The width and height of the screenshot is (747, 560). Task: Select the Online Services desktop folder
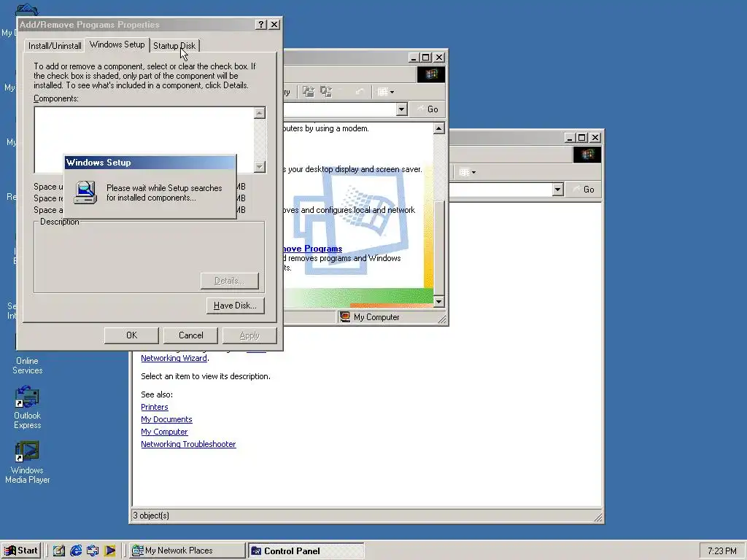pyautogui.click(x=27, y=365)
